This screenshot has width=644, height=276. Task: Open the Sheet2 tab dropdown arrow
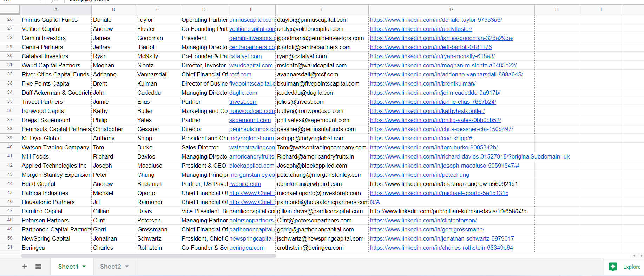pyautogui.click(x=127, y=267)
